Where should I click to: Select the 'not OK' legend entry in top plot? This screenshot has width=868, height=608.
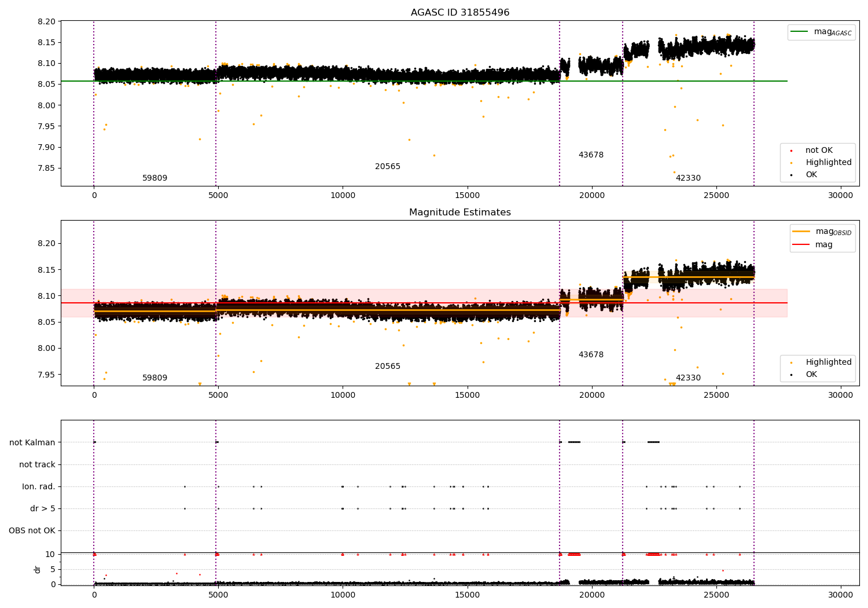pos(819,151)
